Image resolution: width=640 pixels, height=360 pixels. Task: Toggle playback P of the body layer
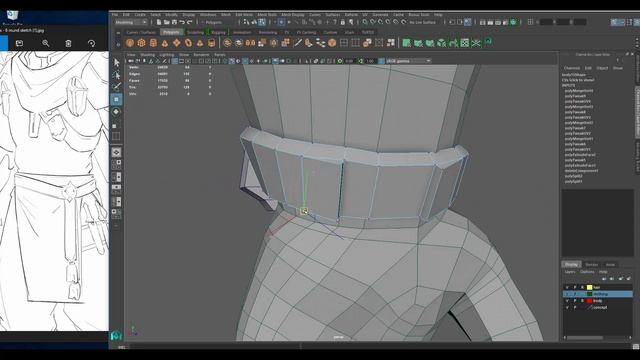coord(575,301)
